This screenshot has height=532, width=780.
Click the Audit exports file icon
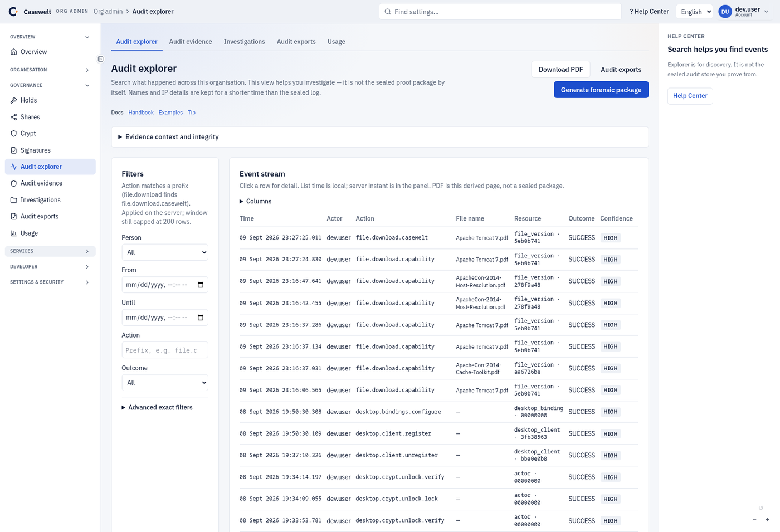coord(14,216)
